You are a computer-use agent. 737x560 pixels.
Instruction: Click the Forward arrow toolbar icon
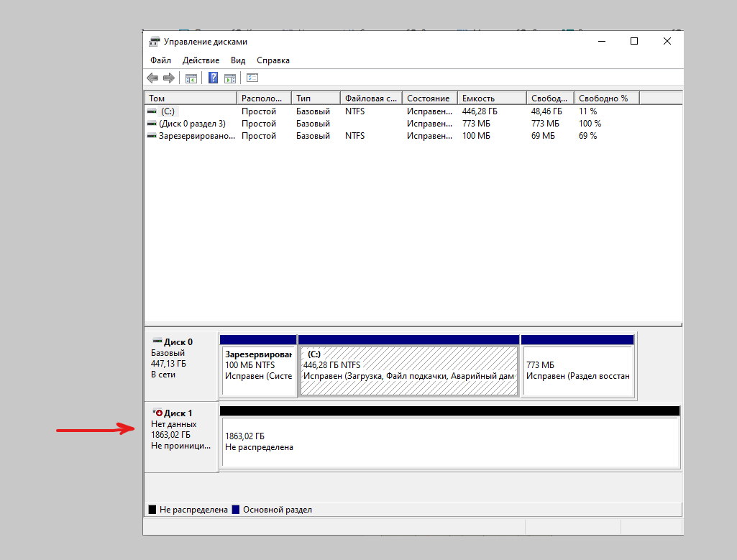click(169, 78)
